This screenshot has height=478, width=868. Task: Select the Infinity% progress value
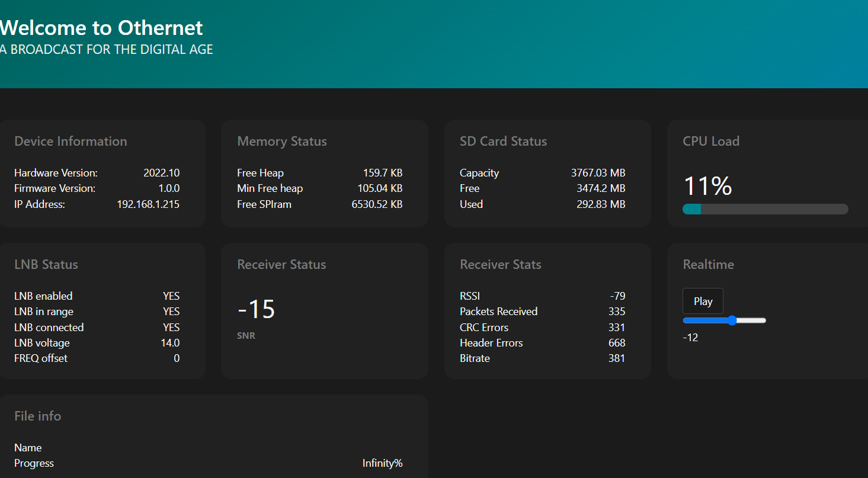point(383,463)
